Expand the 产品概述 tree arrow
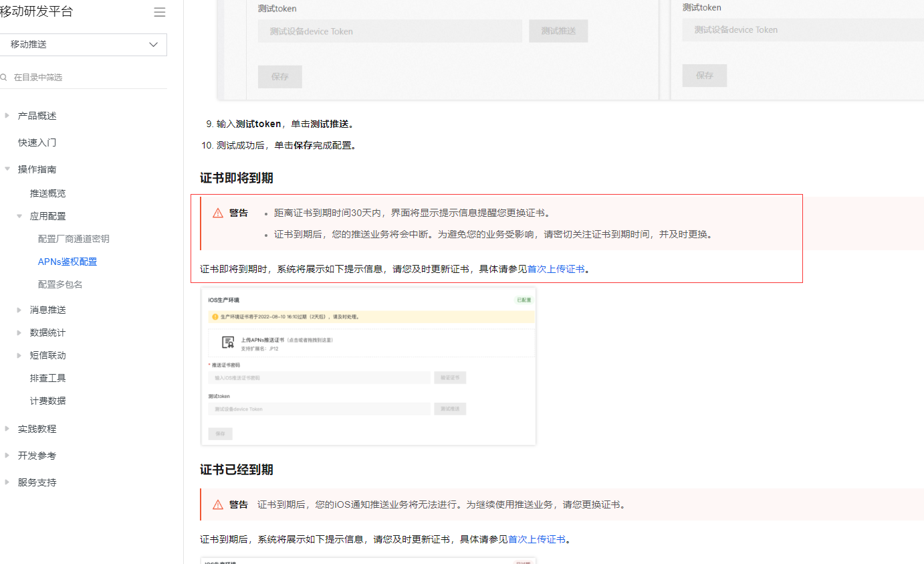This screenshot has height=564, width=924. 7,116
